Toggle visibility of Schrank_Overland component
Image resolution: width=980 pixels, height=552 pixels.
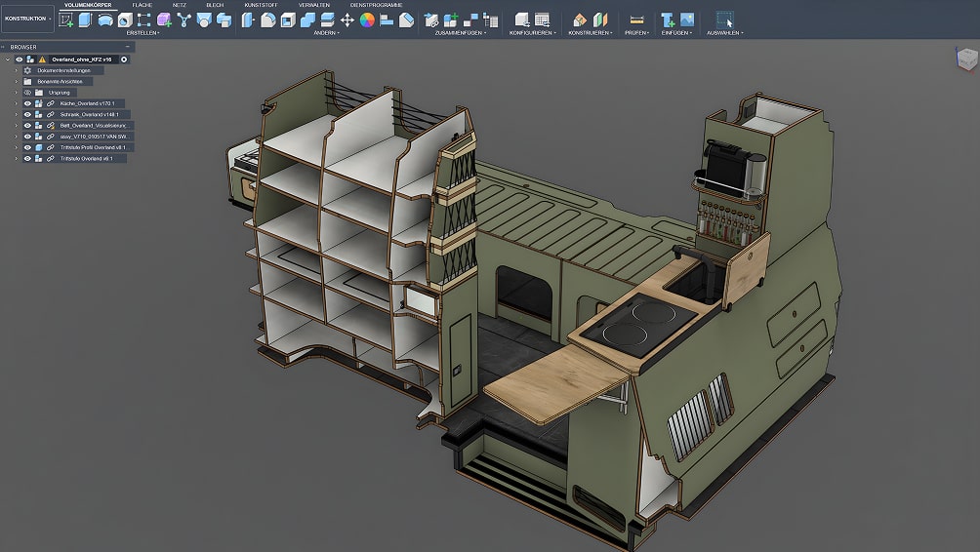pos(27,114)
